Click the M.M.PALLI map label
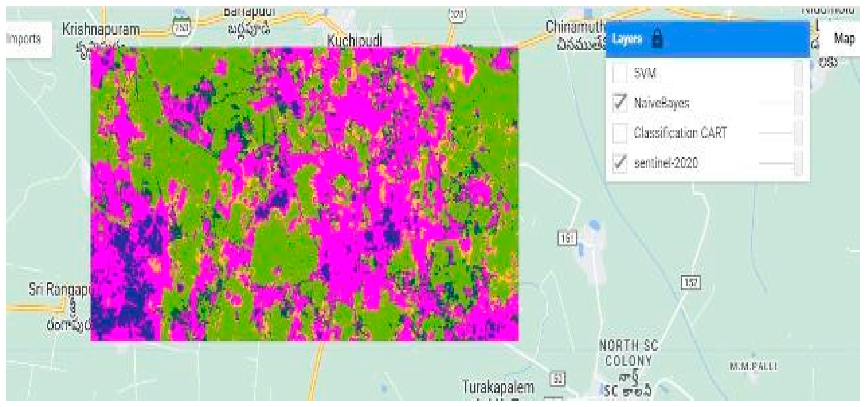Image resolution: width=868 pixels, height=407 pixels. pyautogui.click(x=753, y=366)
